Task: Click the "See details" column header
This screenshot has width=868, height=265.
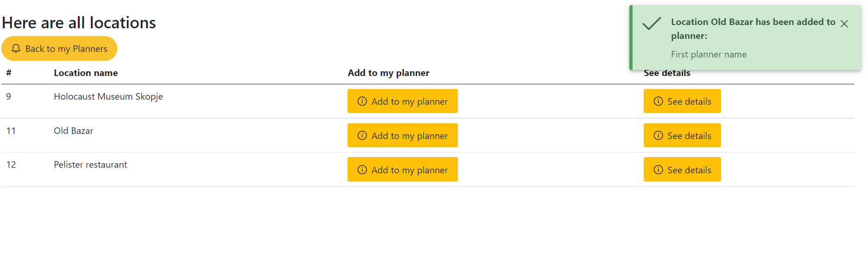Action: click(x=667, y=73)
